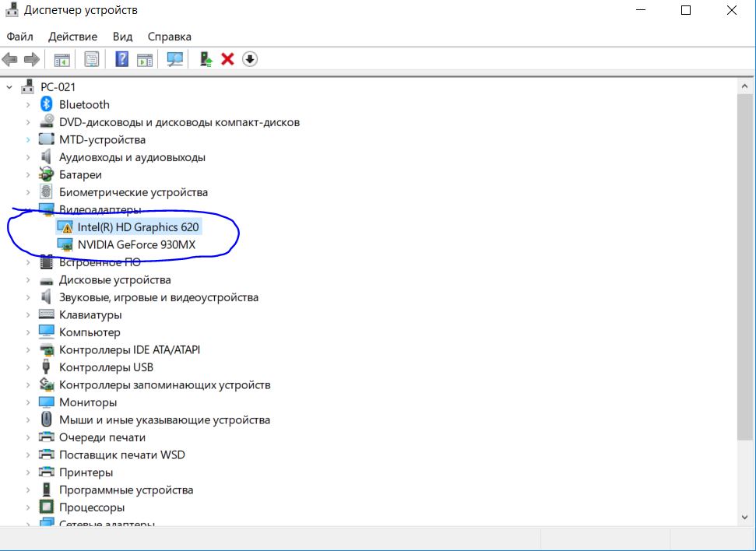
Task: Expand MTD-устройства node chevron
Action: (28, 140)
